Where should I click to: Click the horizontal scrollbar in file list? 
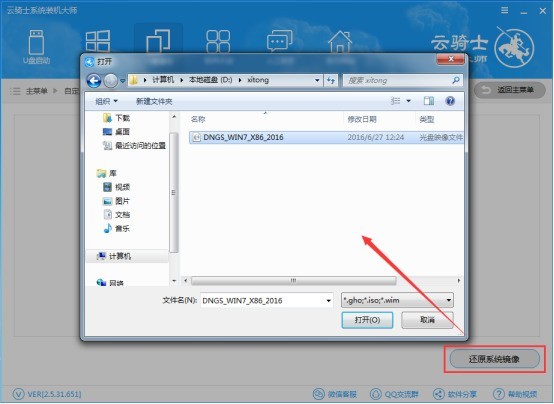(x=294, y=281)
